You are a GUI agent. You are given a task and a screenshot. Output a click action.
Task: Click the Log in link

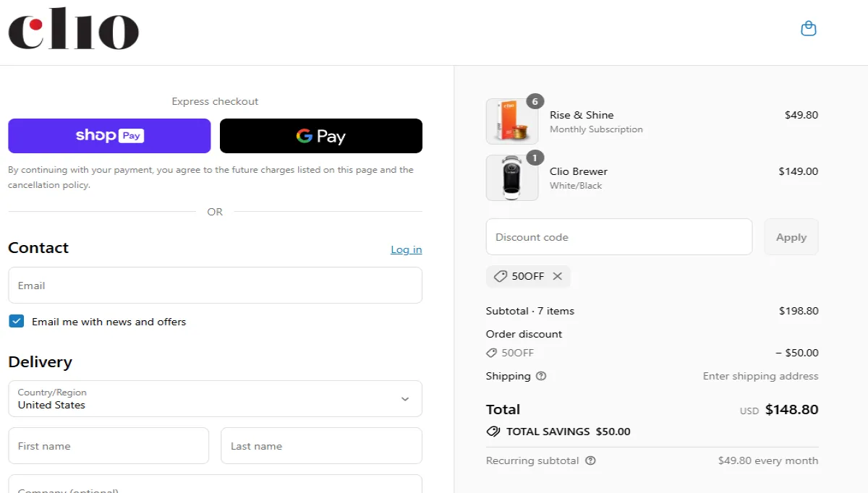tap(406, 249)
